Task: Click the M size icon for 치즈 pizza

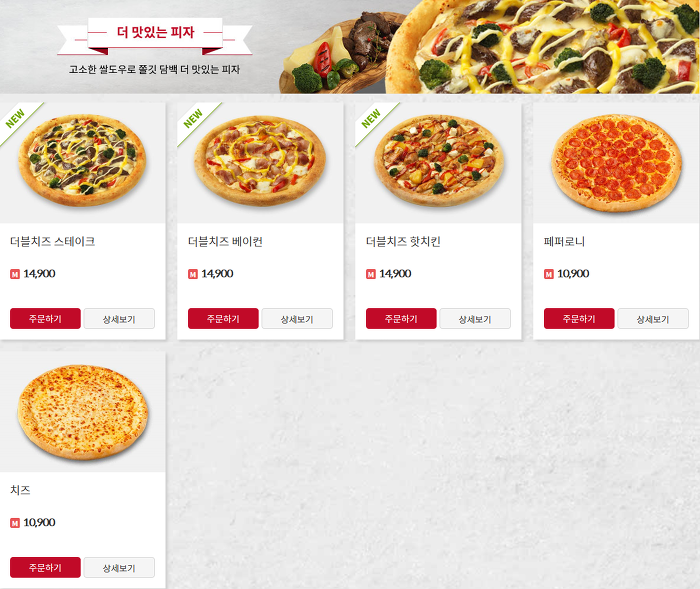Action: pyautogui.click(x=15, y=523)
